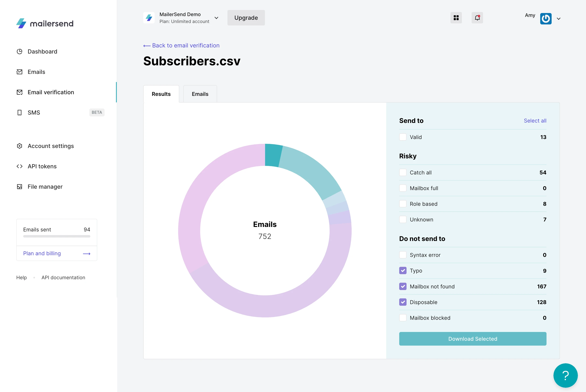Viewport: 586px width, 392px height.
Task: Click Select all in Send to
Action: (x=535, y=121)
